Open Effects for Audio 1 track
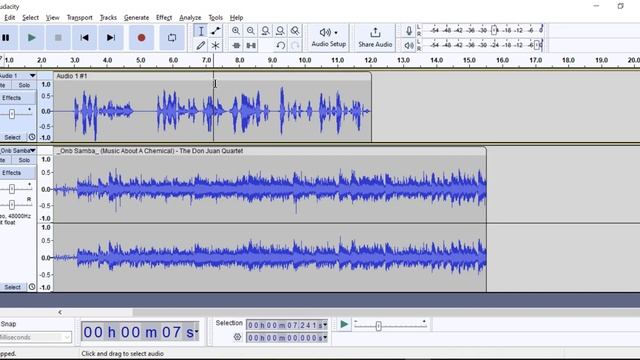Viewport: 640px width, 360px height. tap(17, 98)
